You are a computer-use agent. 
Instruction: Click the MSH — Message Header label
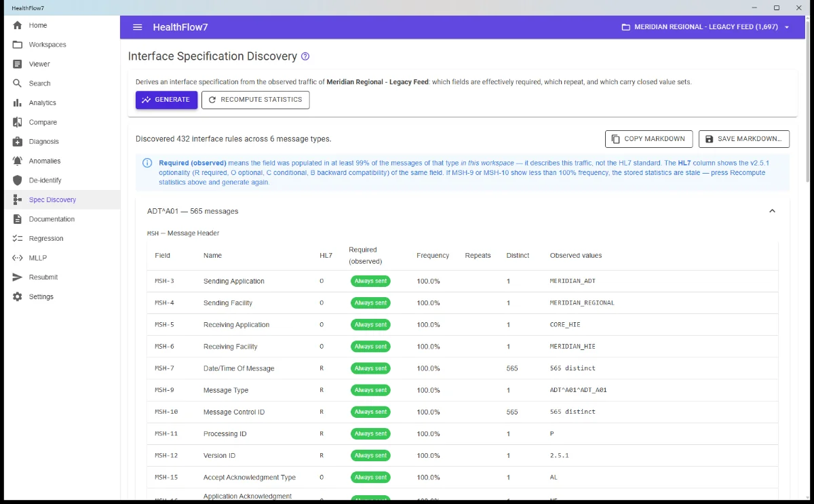point(183,233)
